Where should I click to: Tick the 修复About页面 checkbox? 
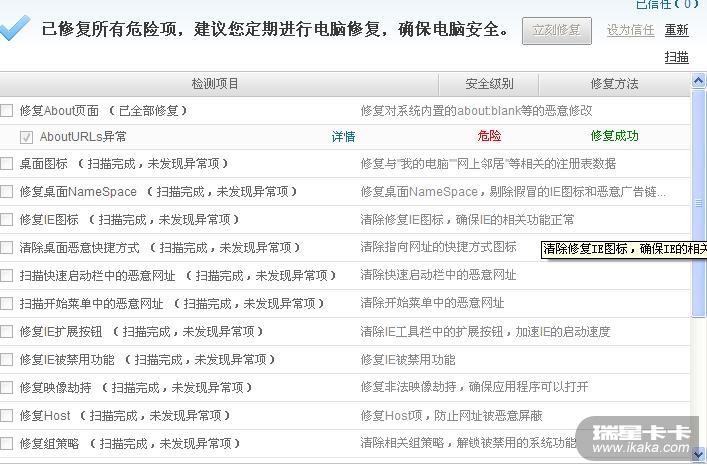click(x=6, y=110)
